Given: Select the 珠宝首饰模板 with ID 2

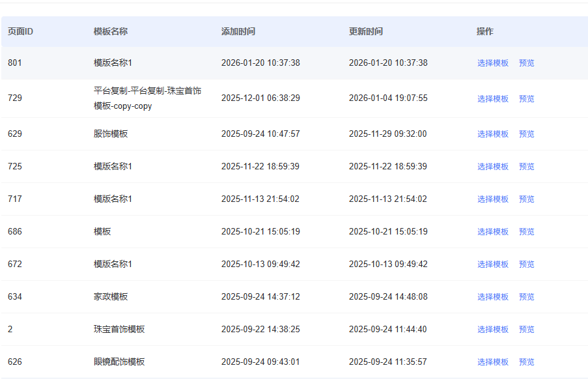Looking at the screenshot, I should pos(492,330).
